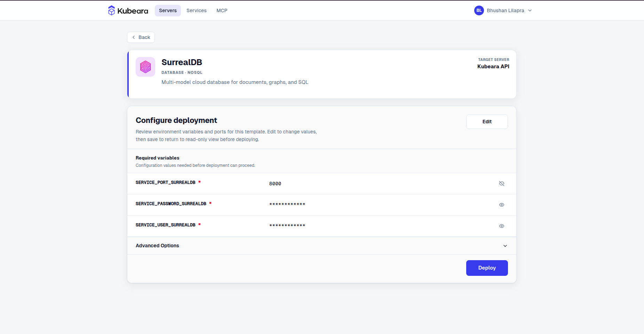The width and height of the screenshot is (644, 334).
Task: Reveal the SERVICE_USER_SURREALDB value
Action: pyautogui.click(x=502, y=226)
